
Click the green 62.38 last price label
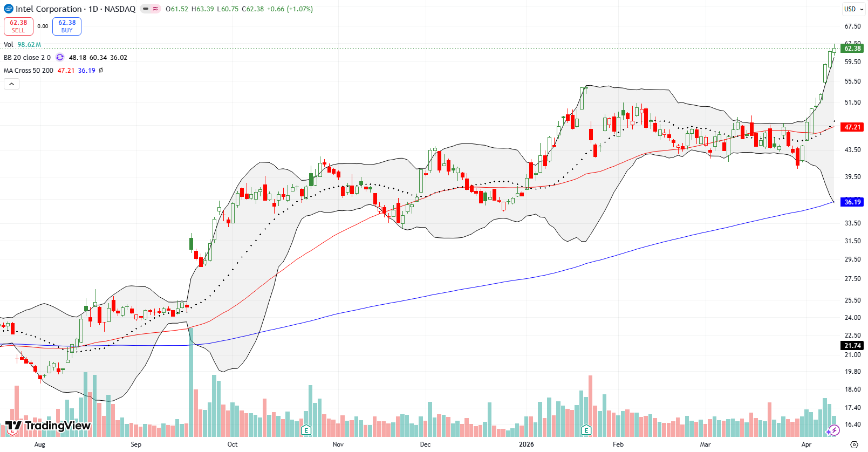click(x=852, y=49)
